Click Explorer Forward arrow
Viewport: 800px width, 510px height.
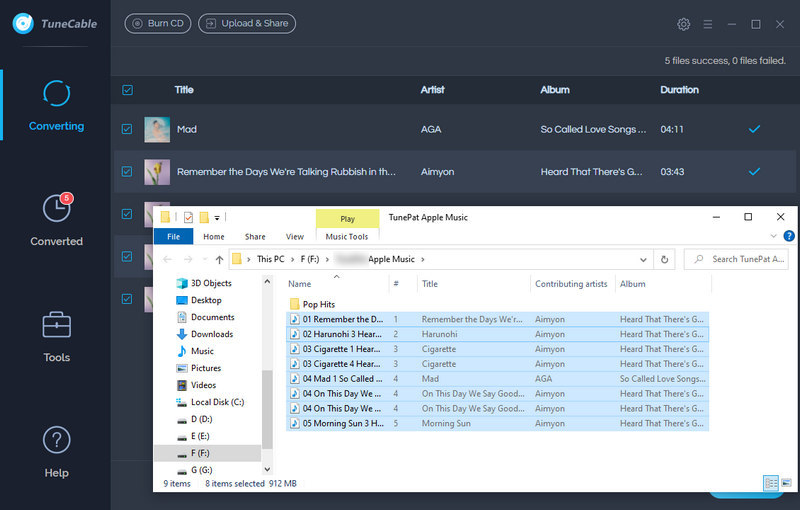[x=188, y=260]
